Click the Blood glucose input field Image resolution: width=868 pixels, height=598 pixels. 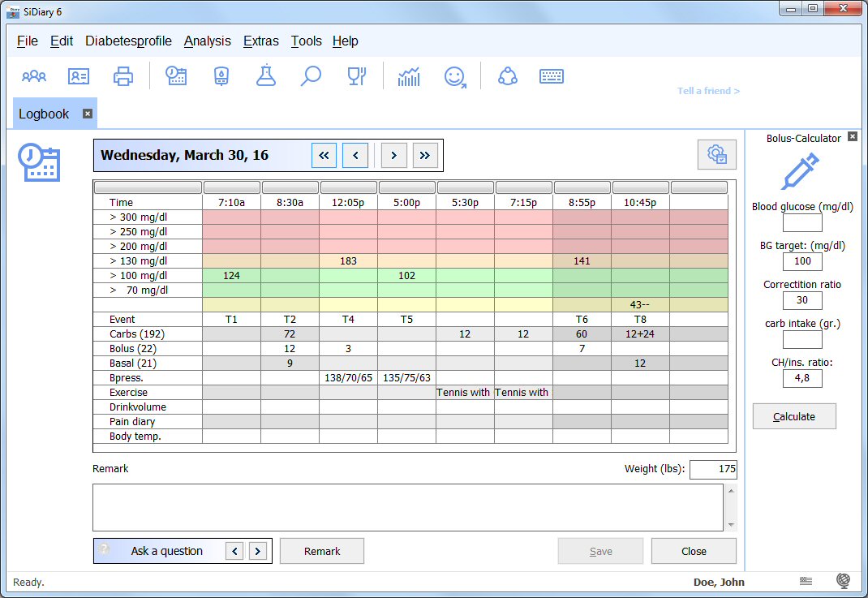click(x=802, y=223)
